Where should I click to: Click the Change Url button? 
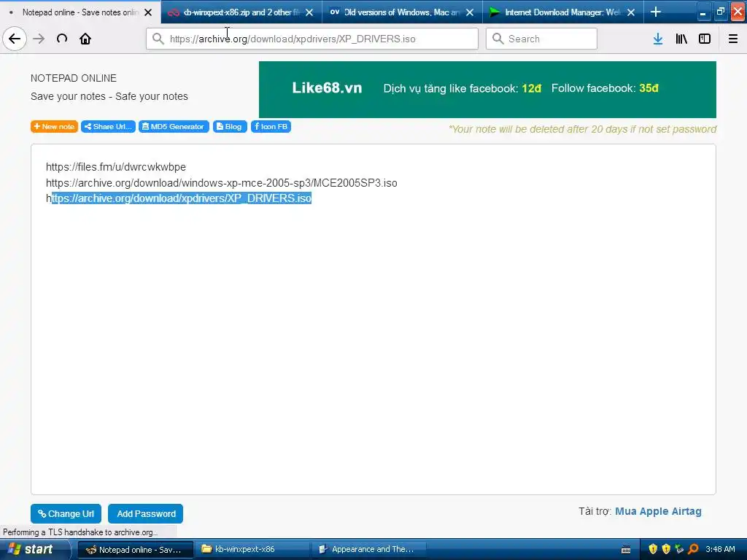point(66,514)
